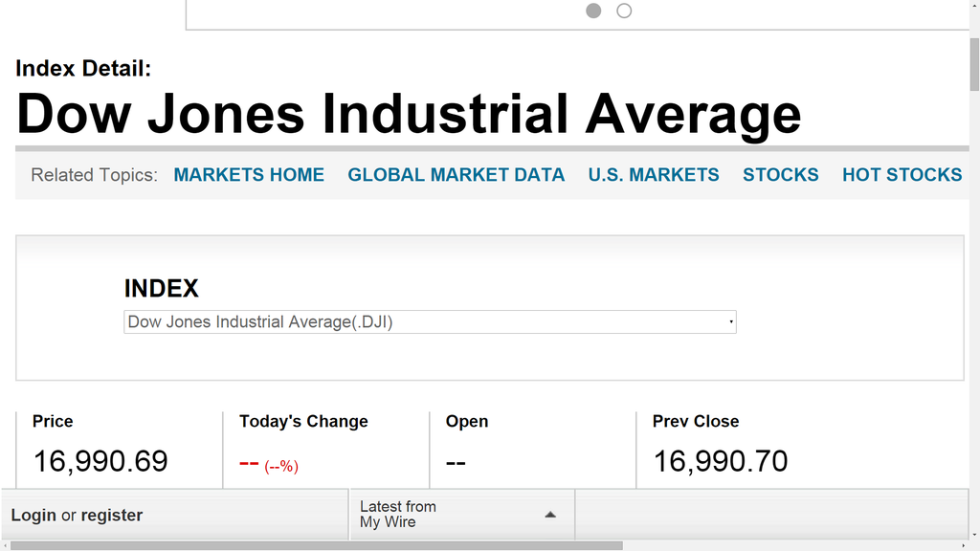This screenshot has width=980, height=551.
Task: Open the GLOBAL MARKET DATA topic
Action: click(x=457, y=175)
